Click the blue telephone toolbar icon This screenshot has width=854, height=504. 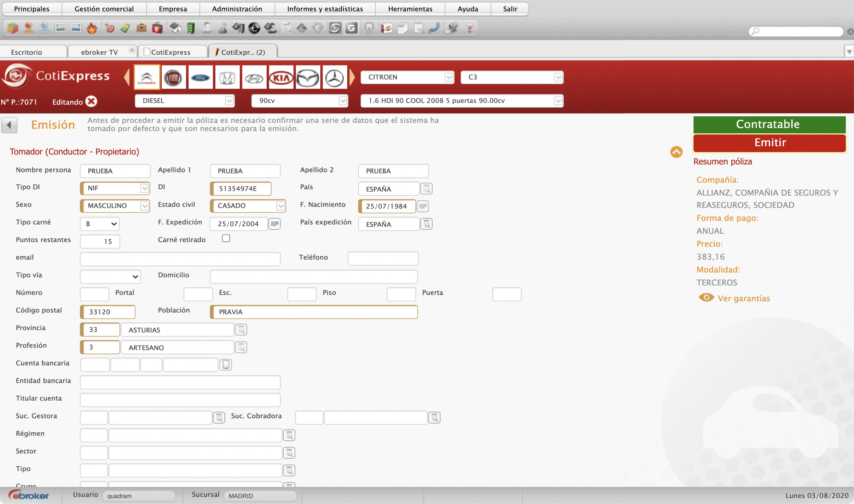434,28
